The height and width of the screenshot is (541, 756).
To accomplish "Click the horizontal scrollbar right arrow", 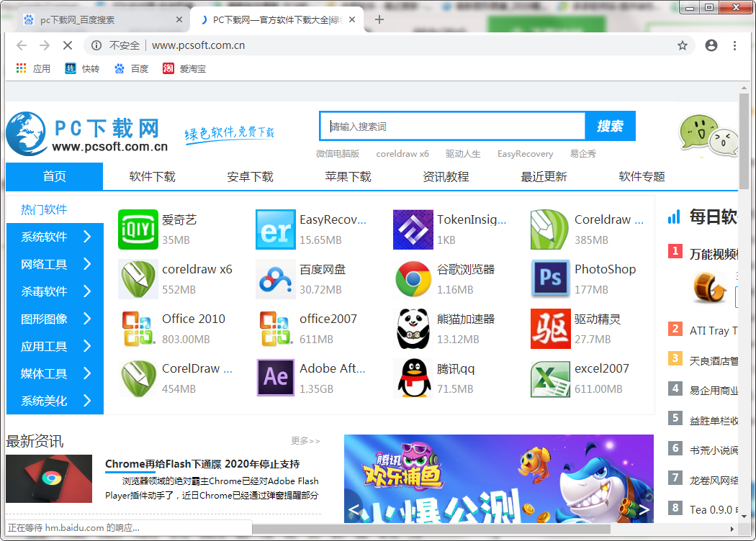I will (x=732, y=529).
